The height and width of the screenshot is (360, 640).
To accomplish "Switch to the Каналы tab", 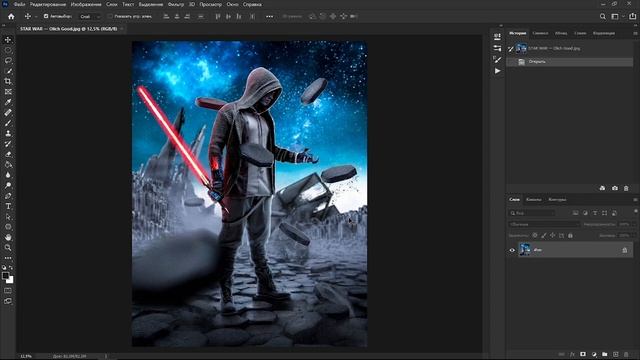I will 533,200.
